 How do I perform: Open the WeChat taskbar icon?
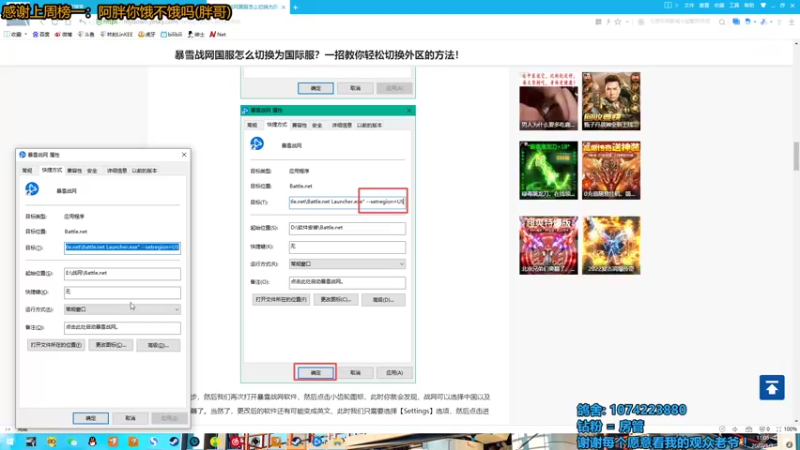point(72,441)
